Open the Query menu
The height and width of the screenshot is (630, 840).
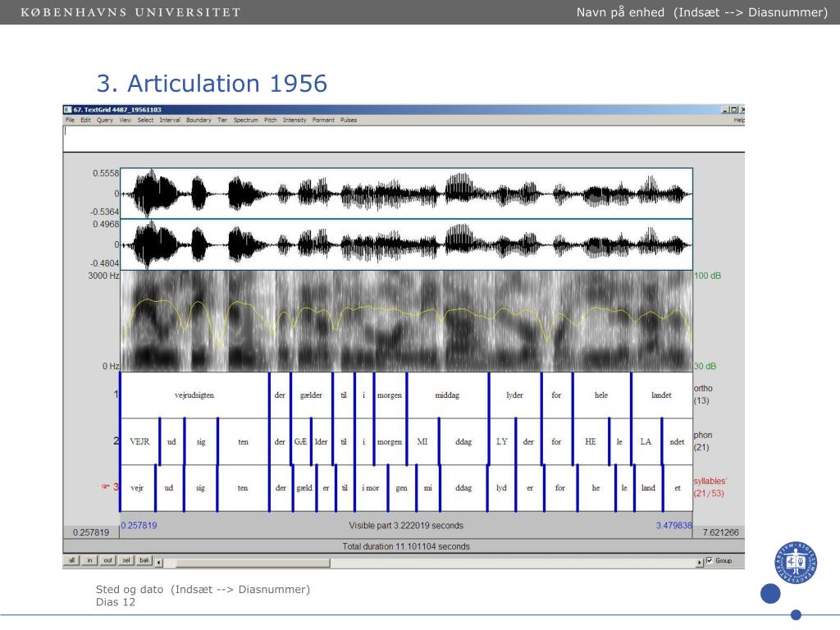coord(105,120)
